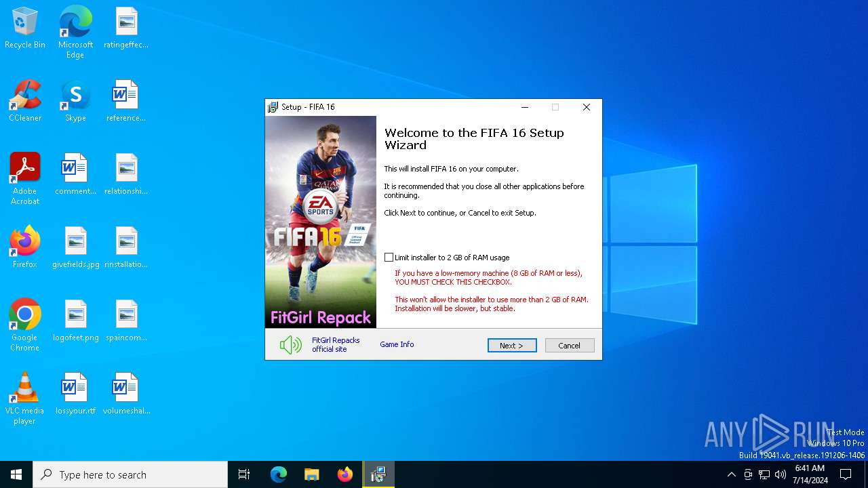Screen dimensions: 868x488
Task: Select the Google Chrome desktop shortcut
Action: pyautogui.click(x=25, y=325)
